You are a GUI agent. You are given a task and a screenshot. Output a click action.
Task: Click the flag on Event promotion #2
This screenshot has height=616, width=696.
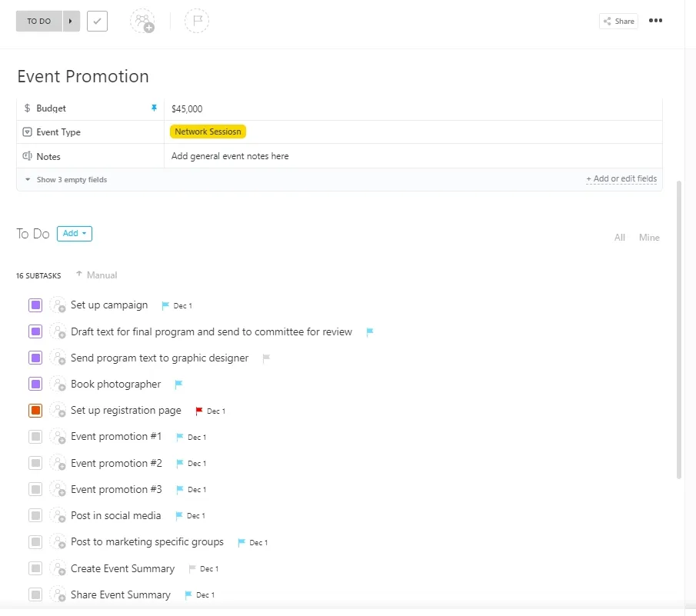[179, 463]
